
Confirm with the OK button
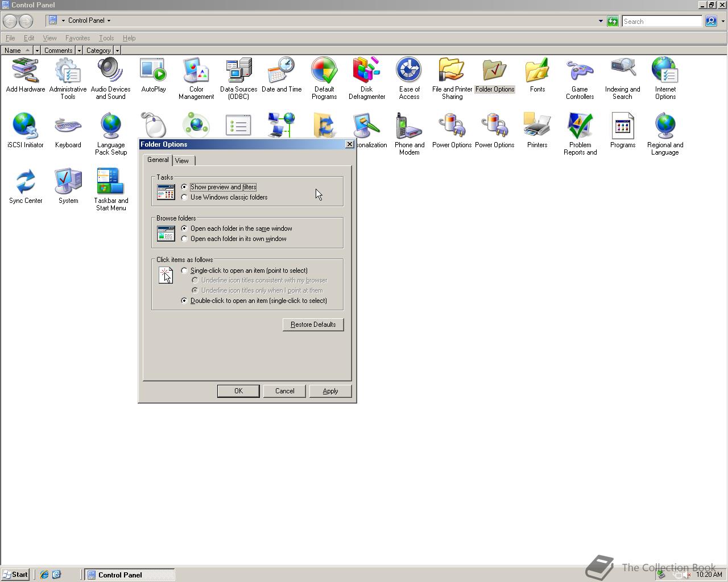(x=238, y=391)
